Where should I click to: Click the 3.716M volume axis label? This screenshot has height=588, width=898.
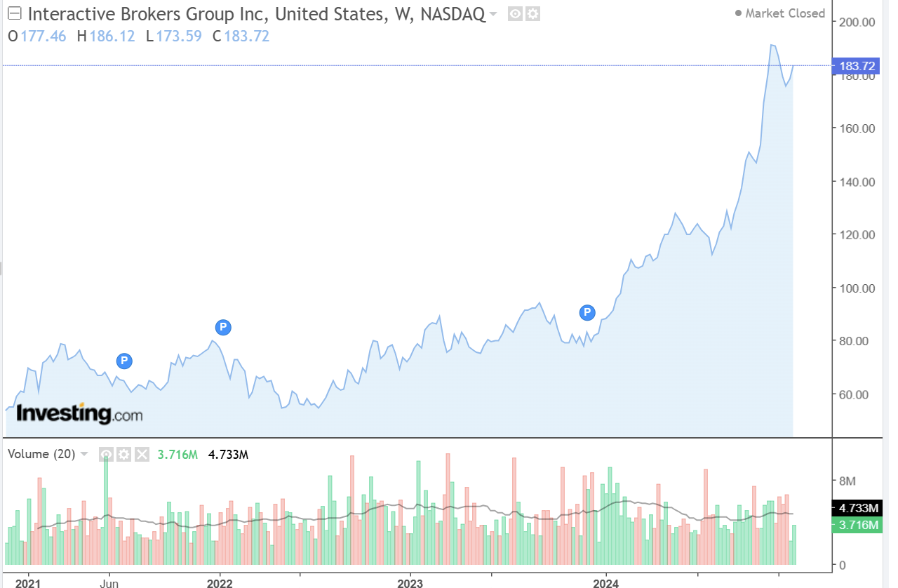click(857, 525)
